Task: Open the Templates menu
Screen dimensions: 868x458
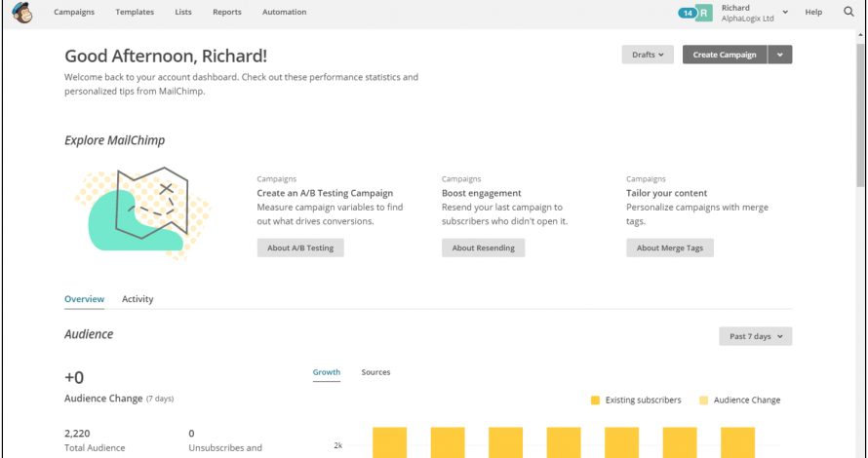Action: click(x=135, y=12)
